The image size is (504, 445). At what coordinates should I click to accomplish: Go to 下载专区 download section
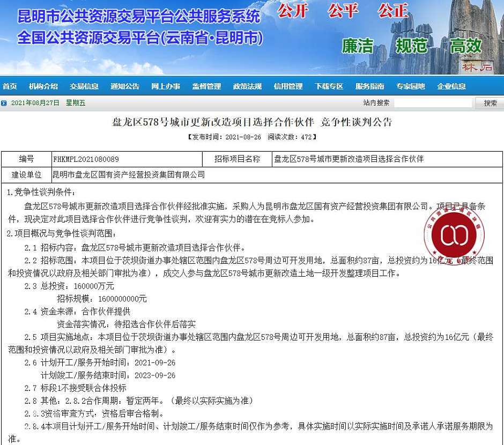(x=329, y=86)
